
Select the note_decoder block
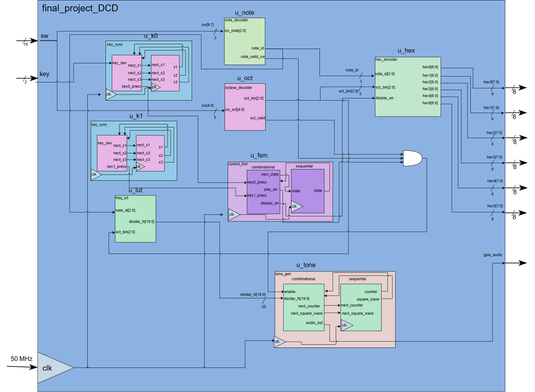[x=245, y=41]
